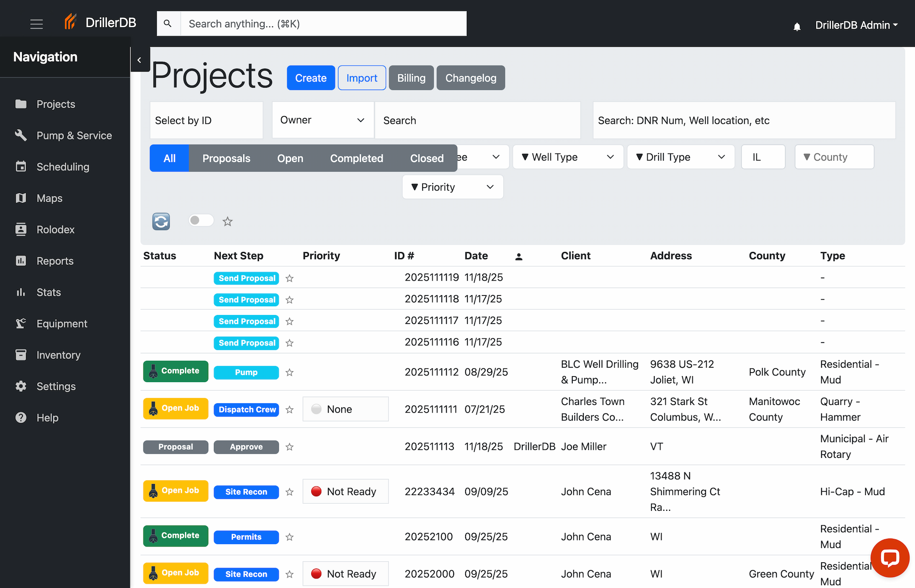
Task: Open the live chat bubble
Action: 890,558
